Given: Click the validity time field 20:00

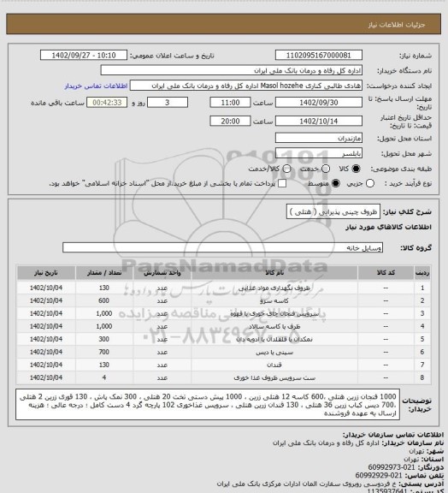Looking at the screenshot, I should click(230, 121).
